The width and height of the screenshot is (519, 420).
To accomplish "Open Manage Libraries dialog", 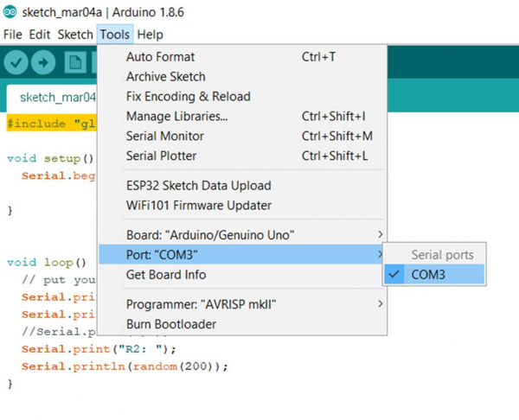I will click(x=176, y=116).
